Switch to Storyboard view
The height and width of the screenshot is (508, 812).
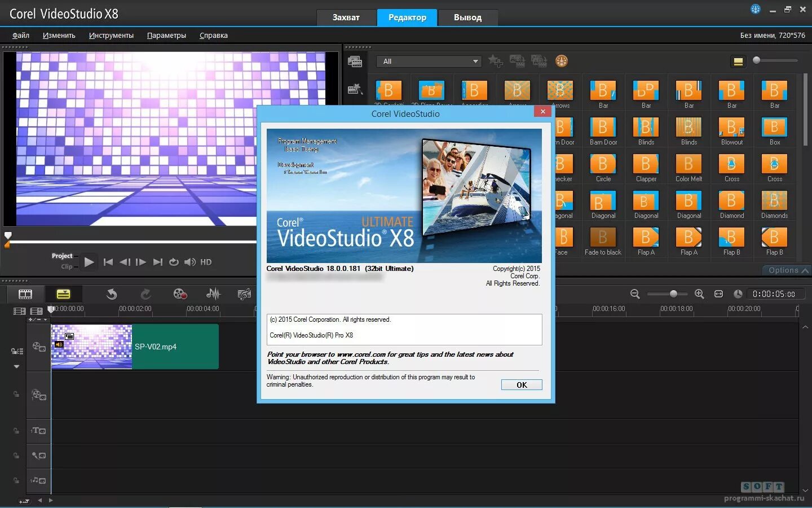[x=25, y=294]
